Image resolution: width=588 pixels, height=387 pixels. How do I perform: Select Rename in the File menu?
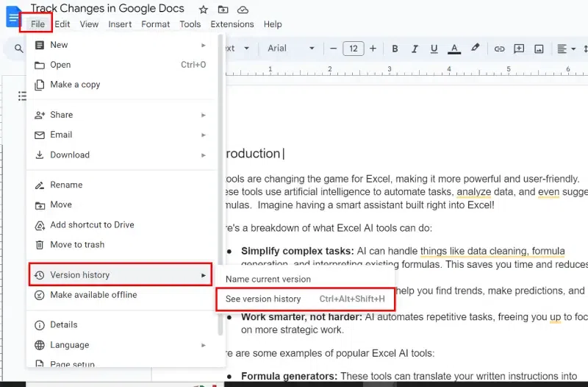click(x=121, y=185)
